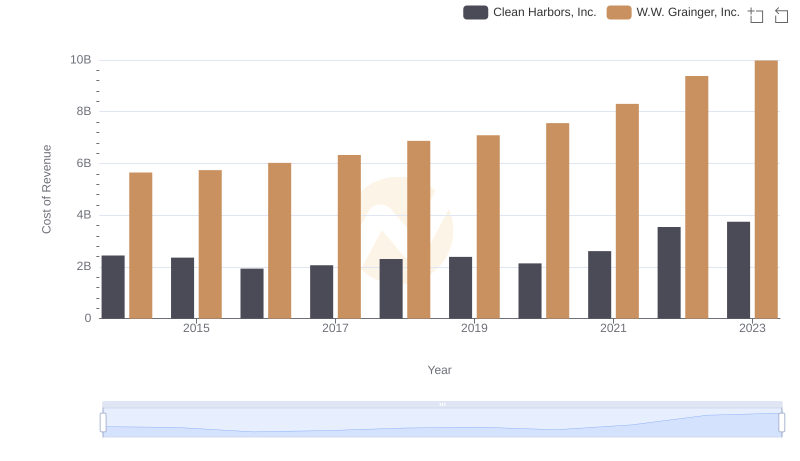Toggle W.W. Grainger, Inc. legend series

tap(673, 12)
